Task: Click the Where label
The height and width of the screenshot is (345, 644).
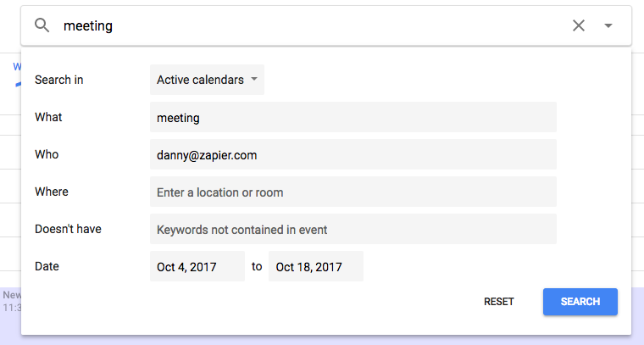Action: pos(52,192)
